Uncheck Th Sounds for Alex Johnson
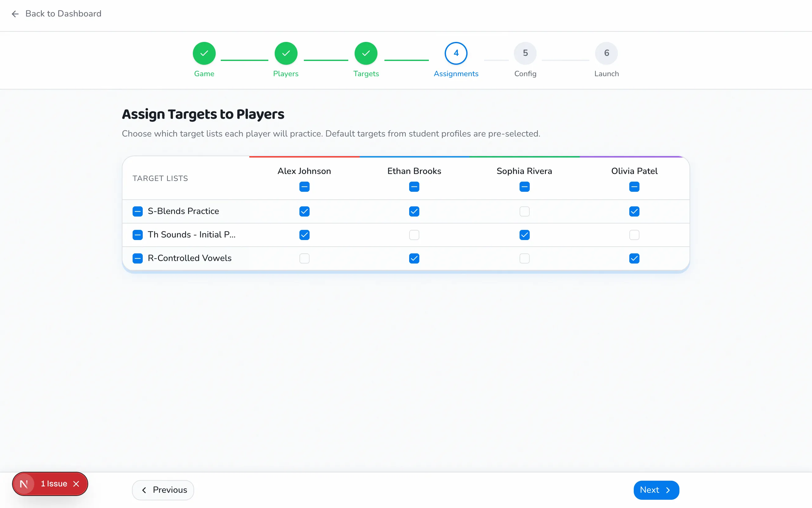The height and width of the screenshot is (508, 812). pyautogui.click(x=304, y=235)
